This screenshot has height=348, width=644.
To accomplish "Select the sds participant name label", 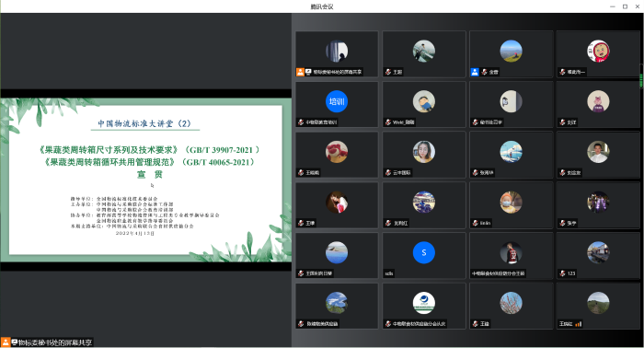I will point(389,273).
